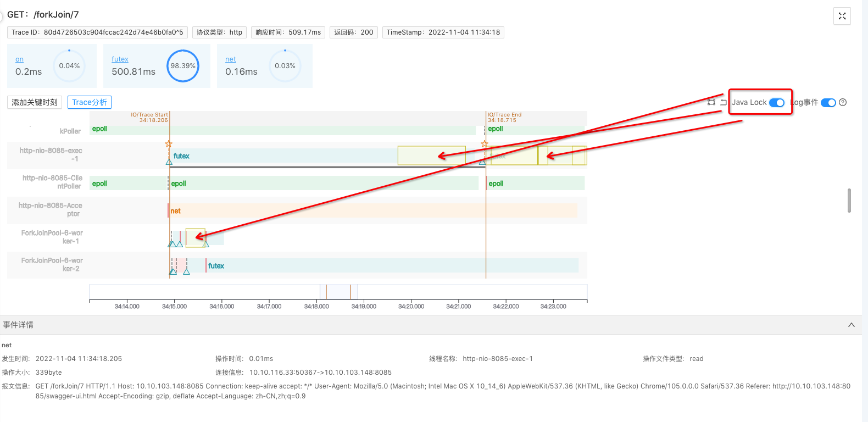Click the 添加关键时刻 button
The height and width of the screenshot is (422, 868).
pyautogui.click(x=35, y=102)
